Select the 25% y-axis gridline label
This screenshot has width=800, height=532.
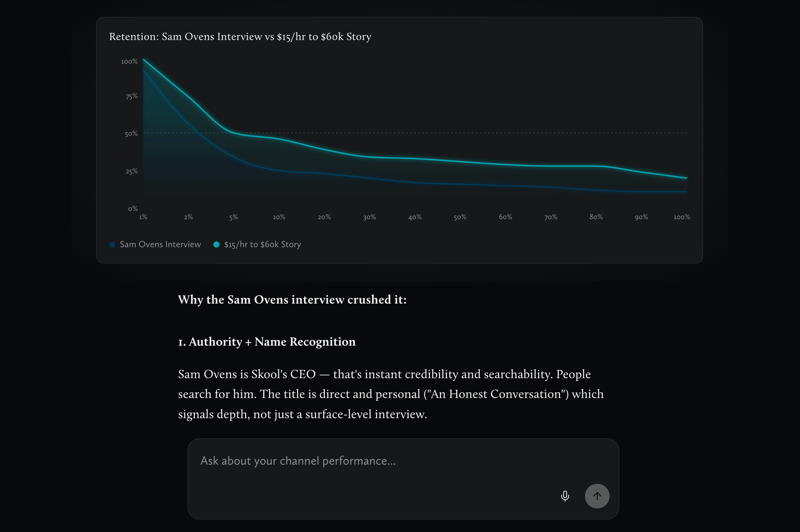(x=132, y=171)
